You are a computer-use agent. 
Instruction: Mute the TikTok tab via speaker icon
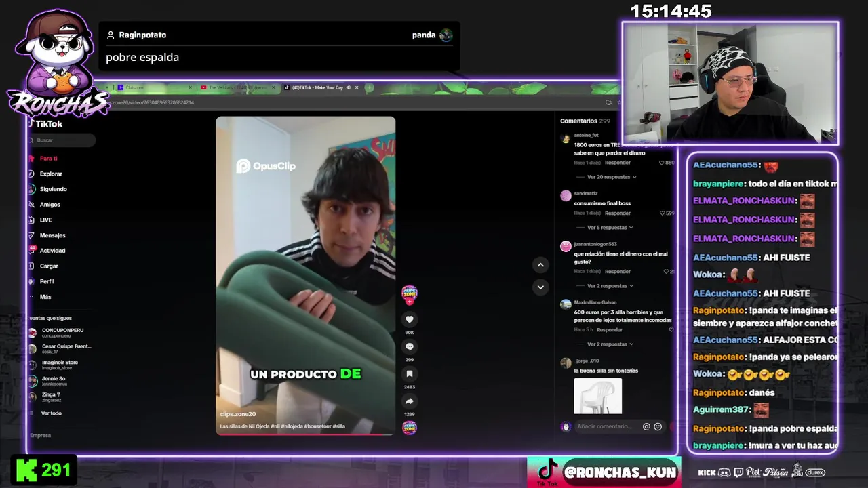(349, 87)
